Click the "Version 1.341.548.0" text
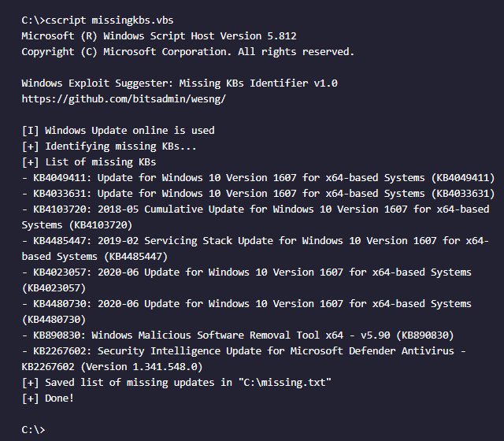The image size is (504, 441). (155, 366)
